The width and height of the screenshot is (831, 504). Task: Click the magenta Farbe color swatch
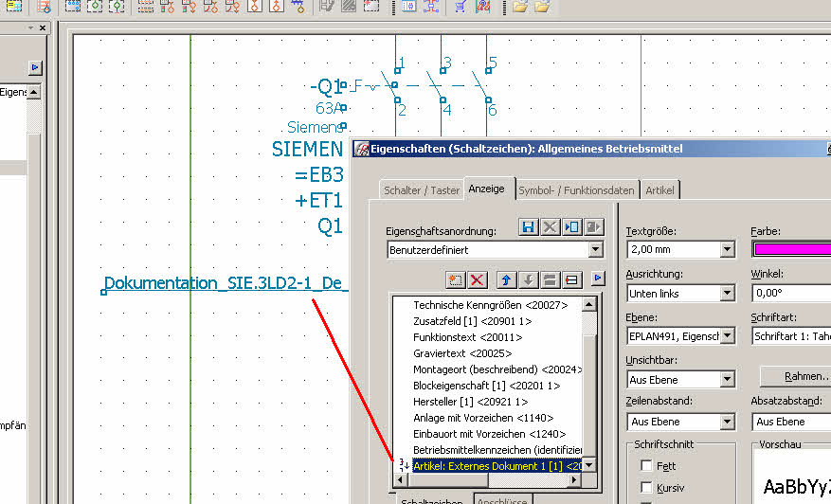click(x=792, y=249)
